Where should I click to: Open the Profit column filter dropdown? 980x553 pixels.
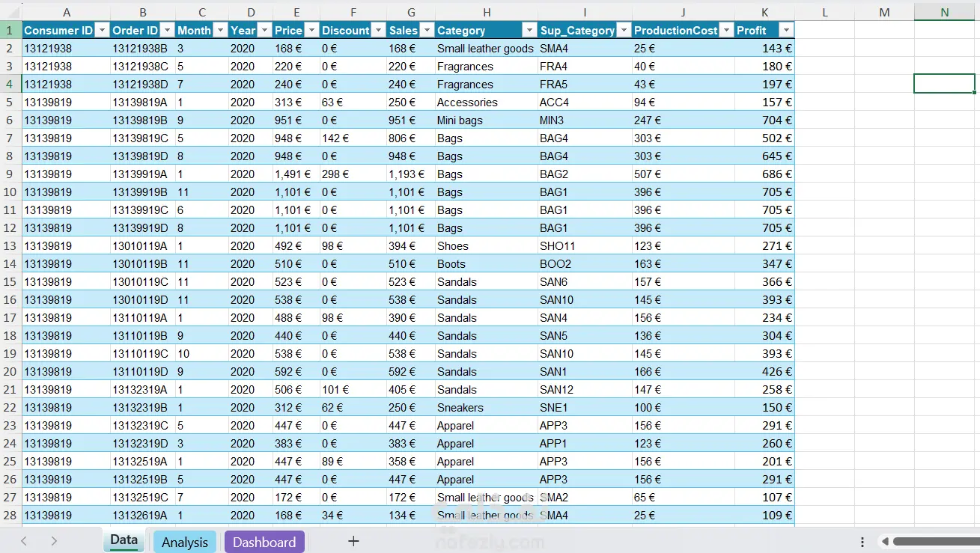pos(785,31)
